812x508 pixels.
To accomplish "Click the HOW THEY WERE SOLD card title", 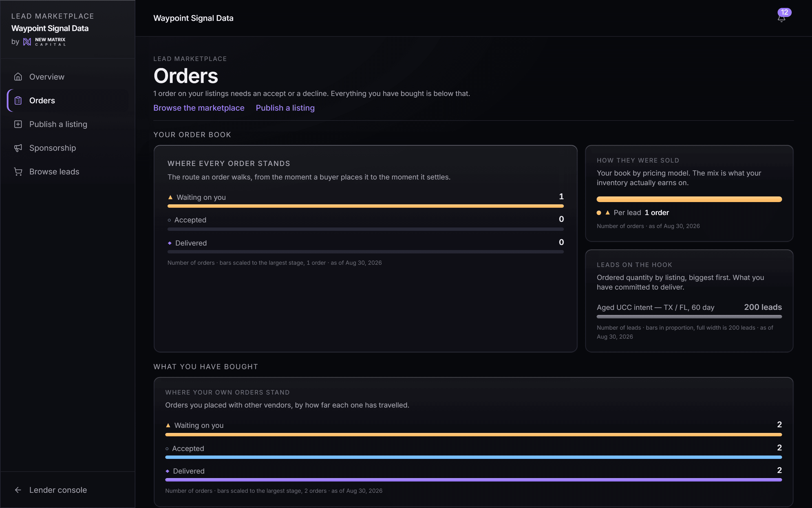I will 638,161.
